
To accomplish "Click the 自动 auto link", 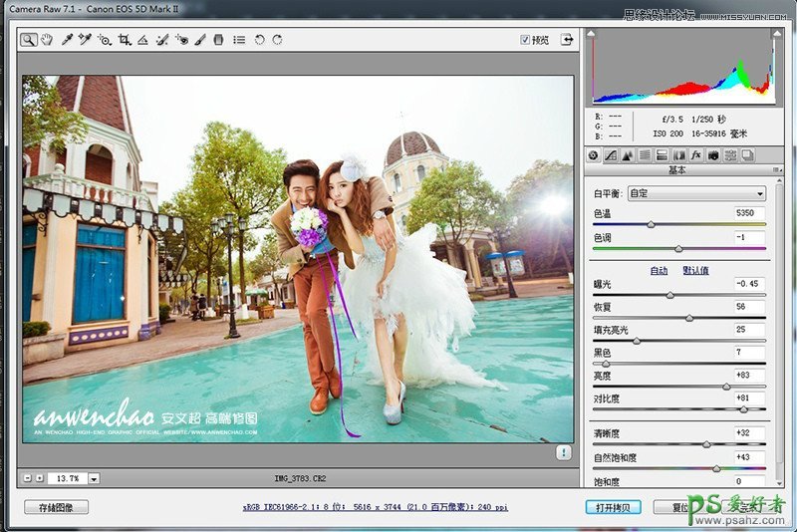I will click(x=659, y=270).
